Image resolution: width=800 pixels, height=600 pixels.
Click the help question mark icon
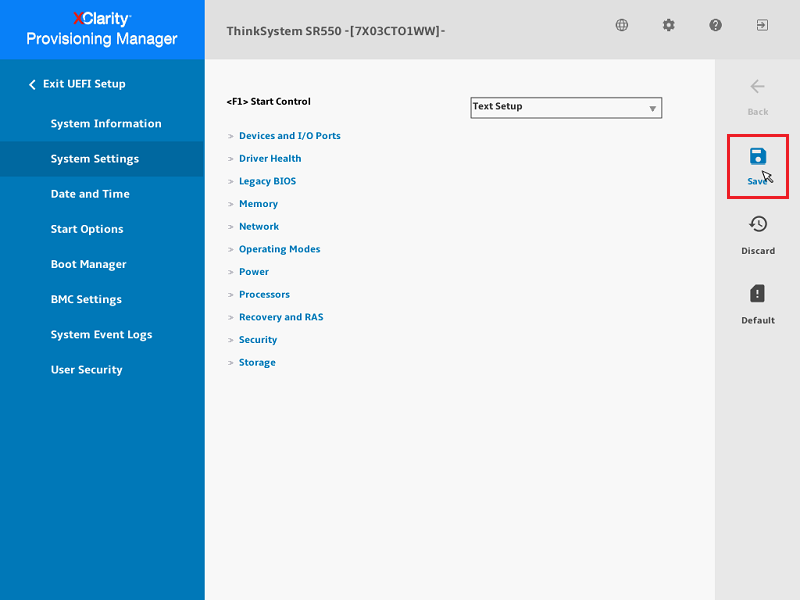coord(715,25)
